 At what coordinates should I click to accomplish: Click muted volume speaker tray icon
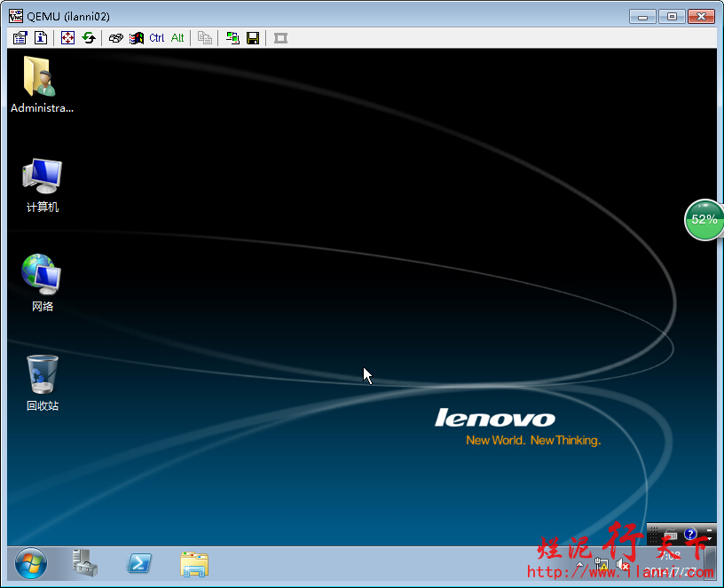pos(621,564)
